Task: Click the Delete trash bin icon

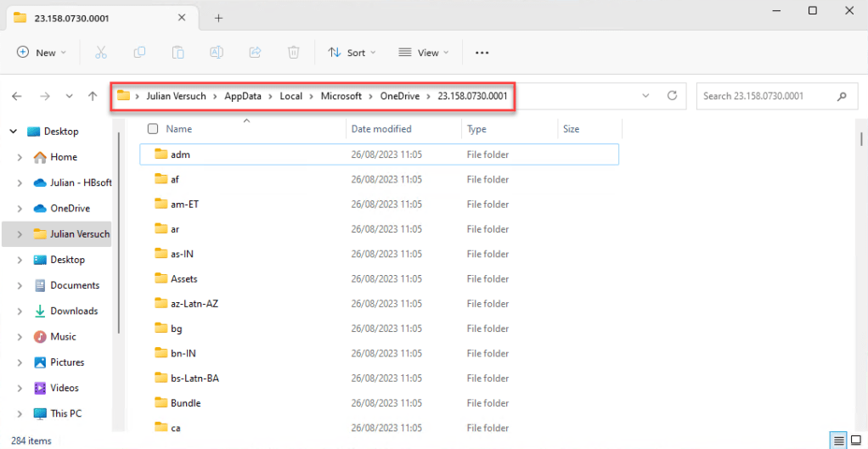Action: (293, 53)
